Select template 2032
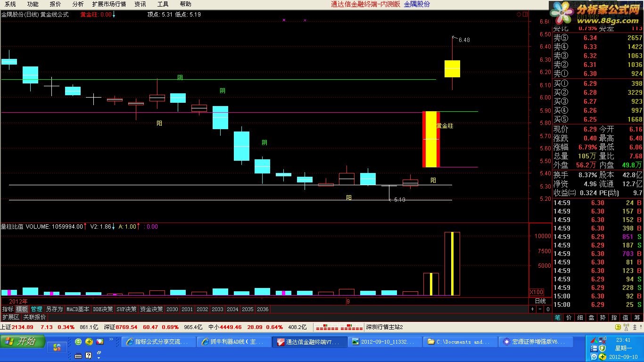 pos(202,309)
